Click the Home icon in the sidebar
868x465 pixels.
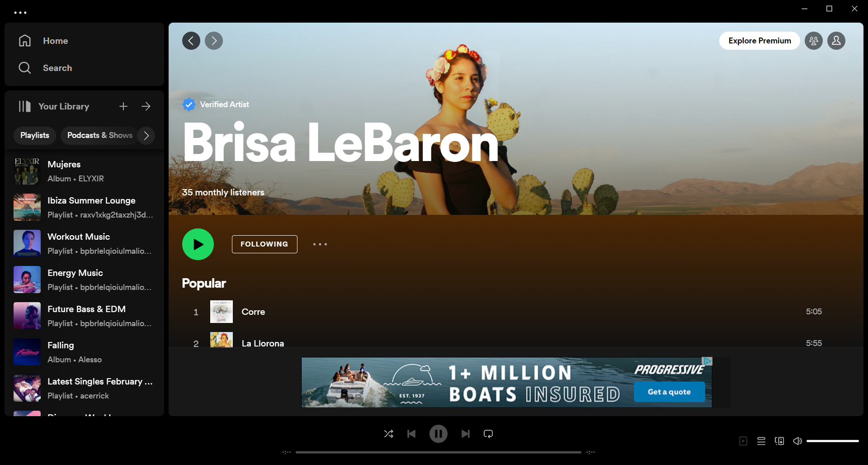pos(25,41)
